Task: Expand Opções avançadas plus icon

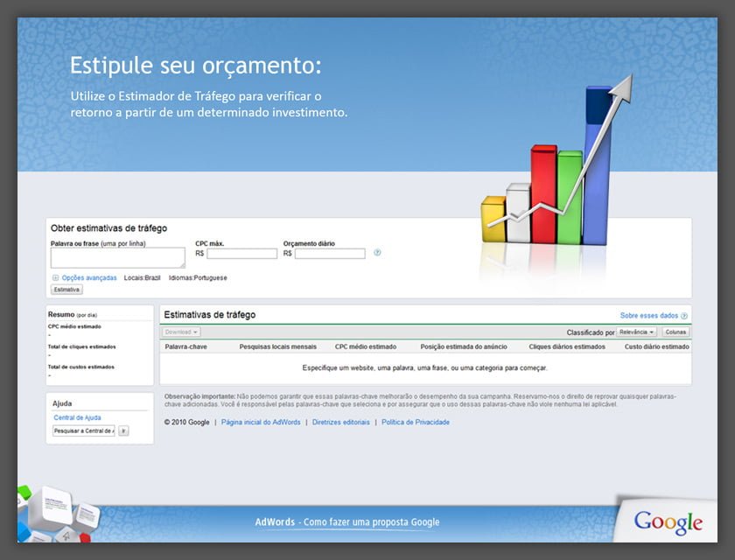Action: point(55,278)
